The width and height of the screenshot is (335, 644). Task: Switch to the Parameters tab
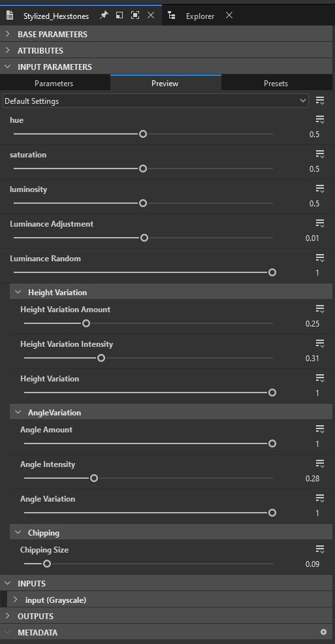click(x=54, y=84)
